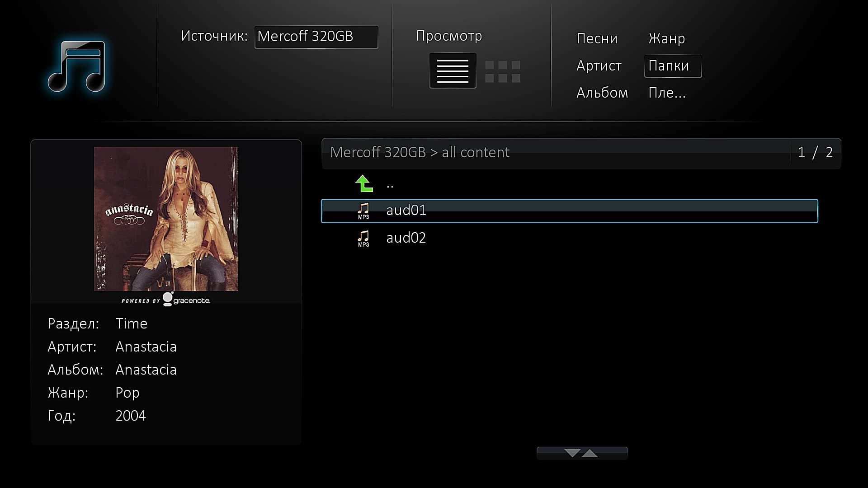Click the MP3 icon beside aud01
This screenshot has height=488, width=868.
coord(363,211)
